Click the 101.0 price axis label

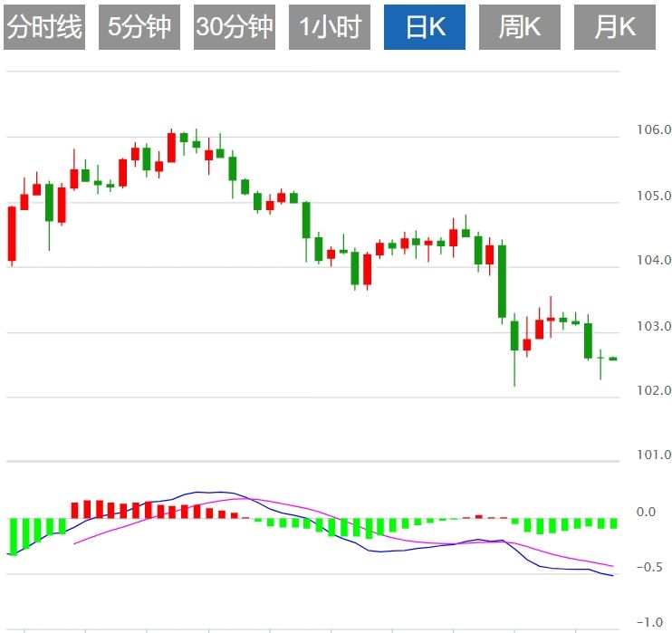point(654,455)
